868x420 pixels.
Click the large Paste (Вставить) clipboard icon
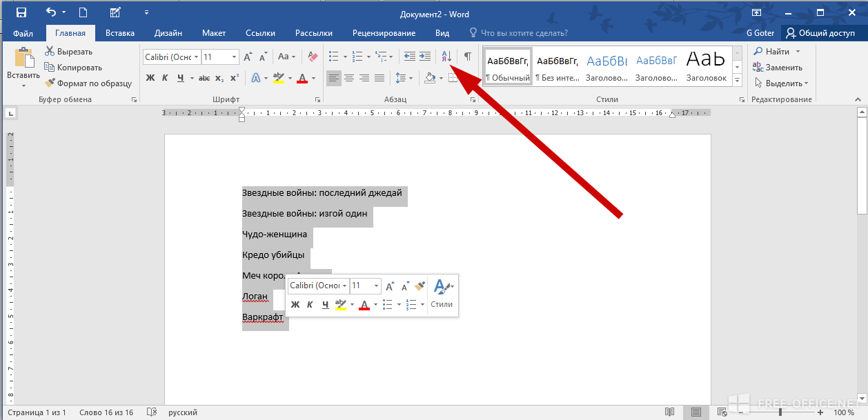(24, 59)
